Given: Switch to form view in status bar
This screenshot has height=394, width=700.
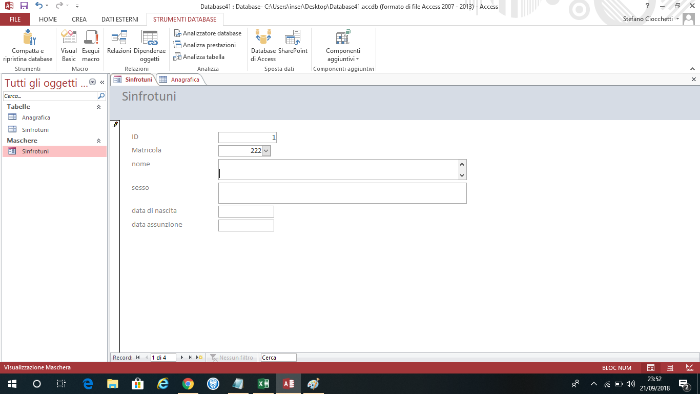Looking at the screenshot, I should tap(650, 368).
